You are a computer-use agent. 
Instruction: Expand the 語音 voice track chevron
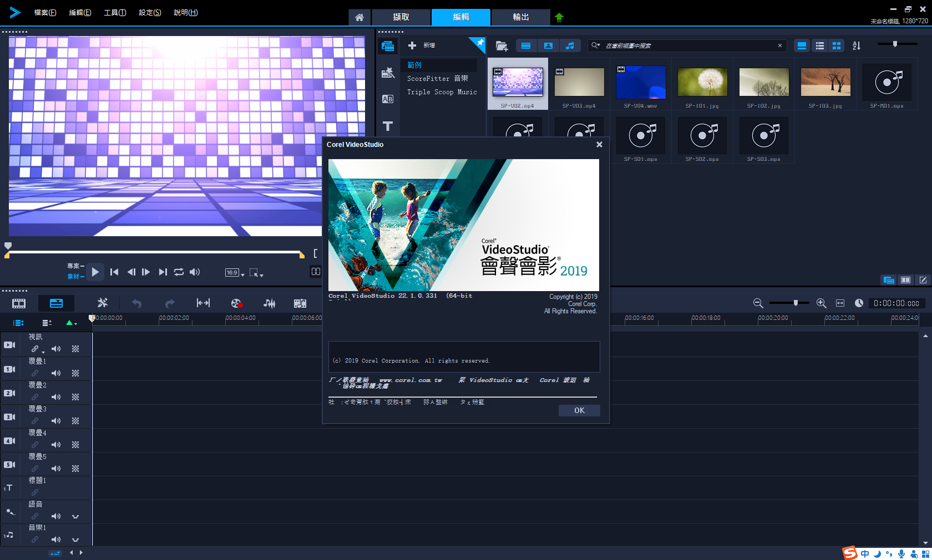75,516
